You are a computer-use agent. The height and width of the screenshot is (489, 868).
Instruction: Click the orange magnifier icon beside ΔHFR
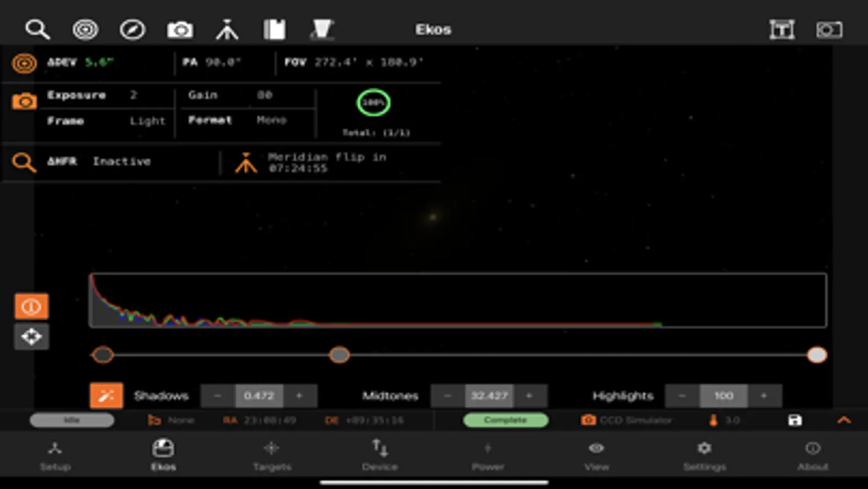click(24, 162)
